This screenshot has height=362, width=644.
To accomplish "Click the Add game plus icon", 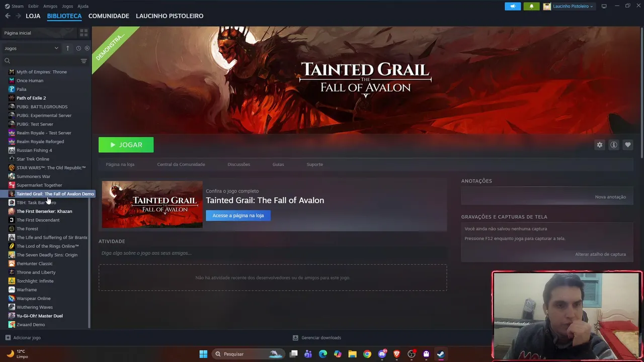I will pos(8,338).
